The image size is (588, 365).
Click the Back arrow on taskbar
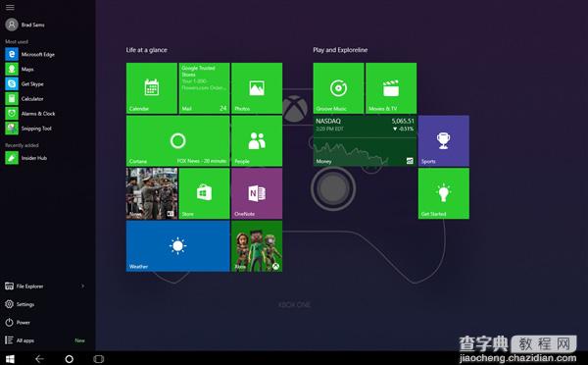39,359
